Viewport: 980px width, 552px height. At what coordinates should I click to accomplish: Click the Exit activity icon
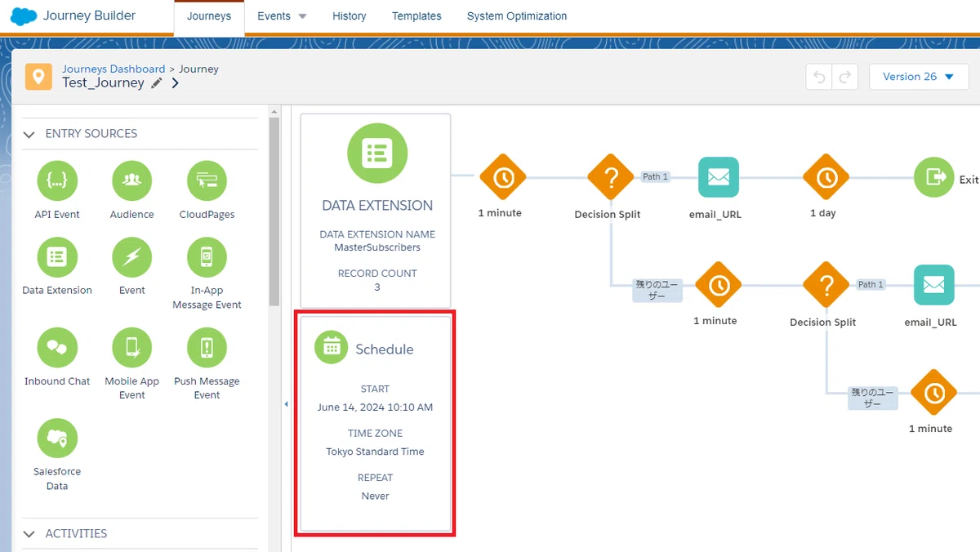point(933,177)
